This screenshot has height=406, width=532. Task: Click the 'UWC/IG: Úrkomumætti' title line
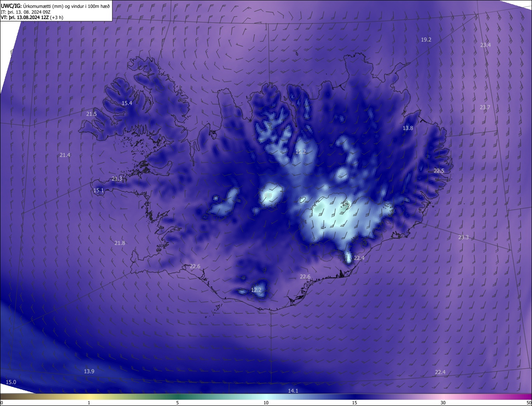coord(55,5)
